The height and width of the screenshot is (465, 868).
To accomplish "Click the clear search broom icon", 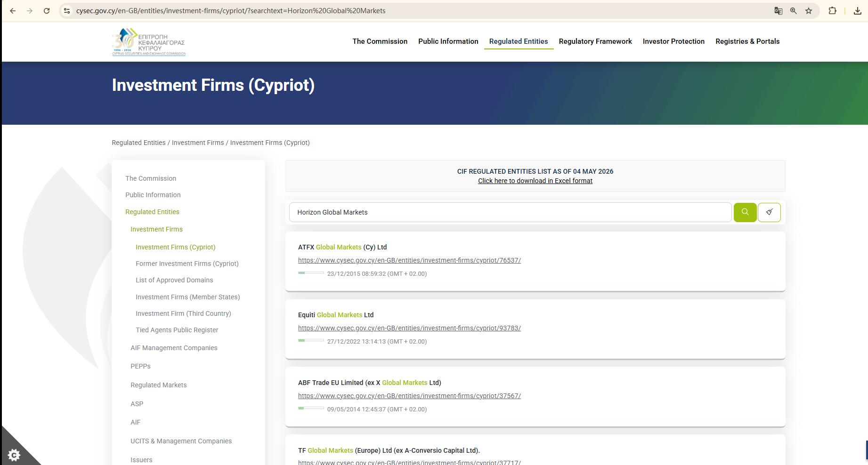I will [769, 212].
